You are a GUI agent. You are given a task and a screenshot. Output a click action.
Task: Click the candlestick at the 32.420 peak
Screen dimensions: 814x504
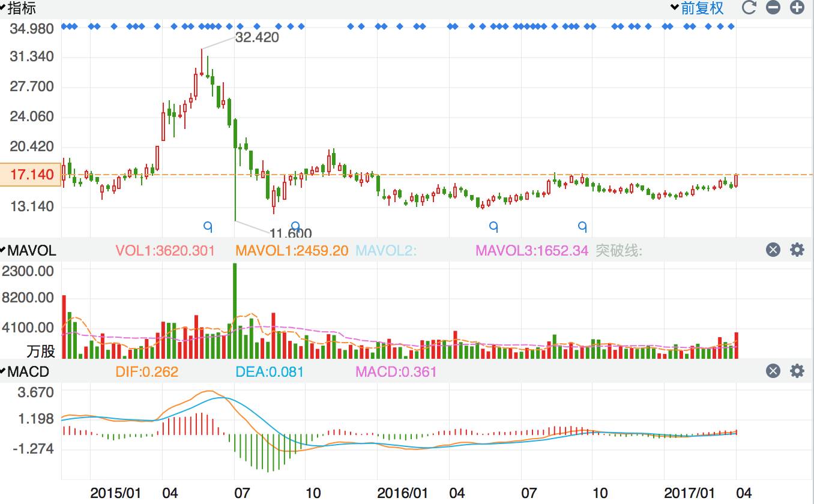point(201,62)
